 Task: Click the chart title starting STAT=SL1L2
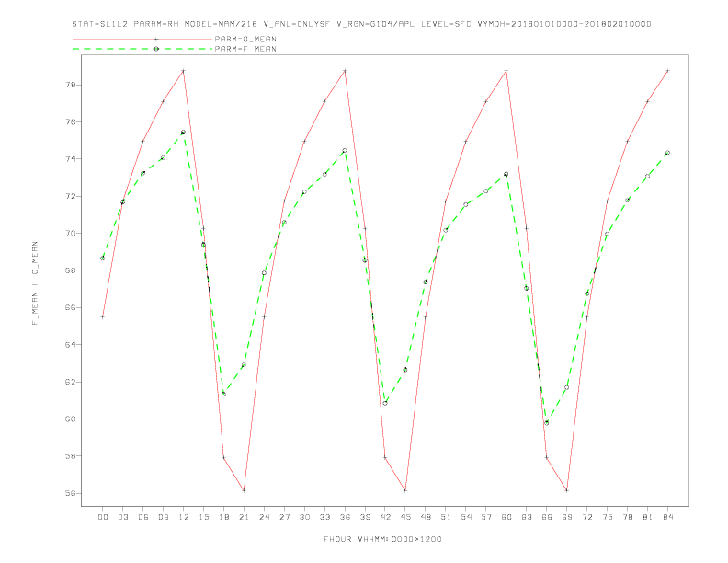click(x=361, y=24)
